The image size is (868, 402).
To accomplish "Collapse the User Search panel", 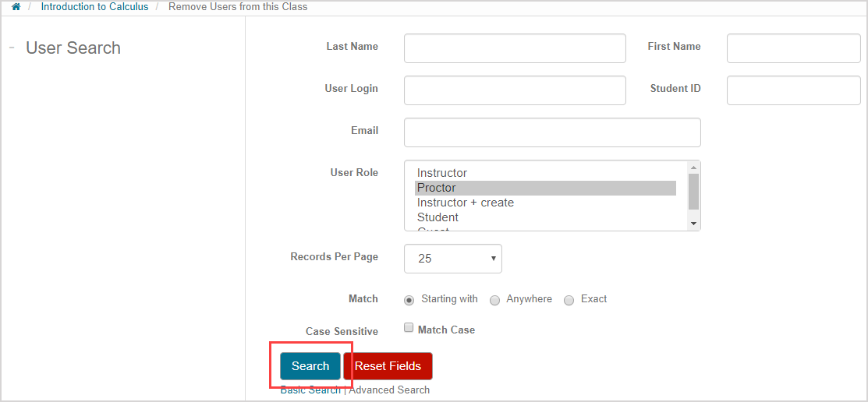I will coord(12,48).
